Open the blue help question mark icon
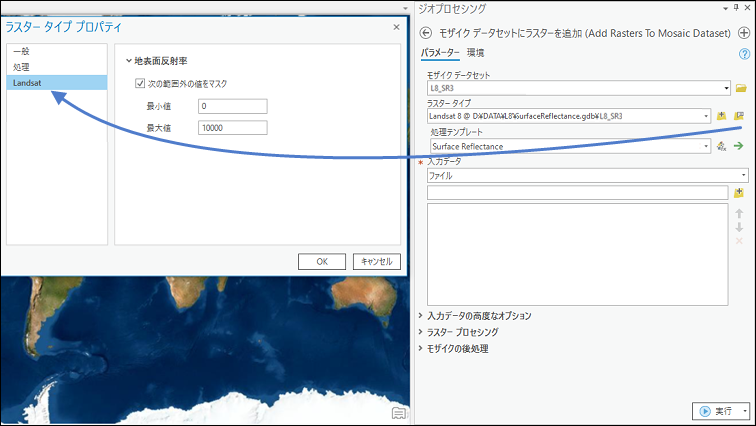 pyautogui.click(x=744, y=53)
